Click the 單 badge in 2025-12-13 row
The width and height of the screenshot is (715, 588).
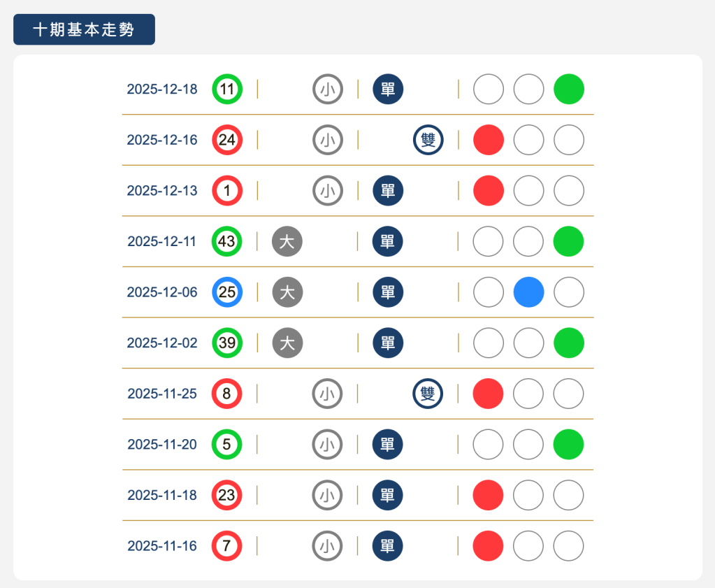pyautogui.click(x=388, y=191)
